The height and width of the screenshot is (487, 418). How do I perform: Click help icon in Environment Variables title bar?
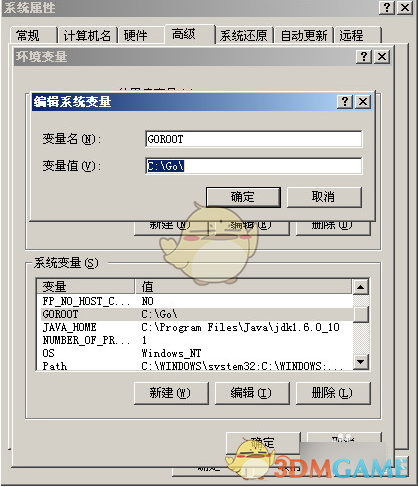[x=364, y=56]
